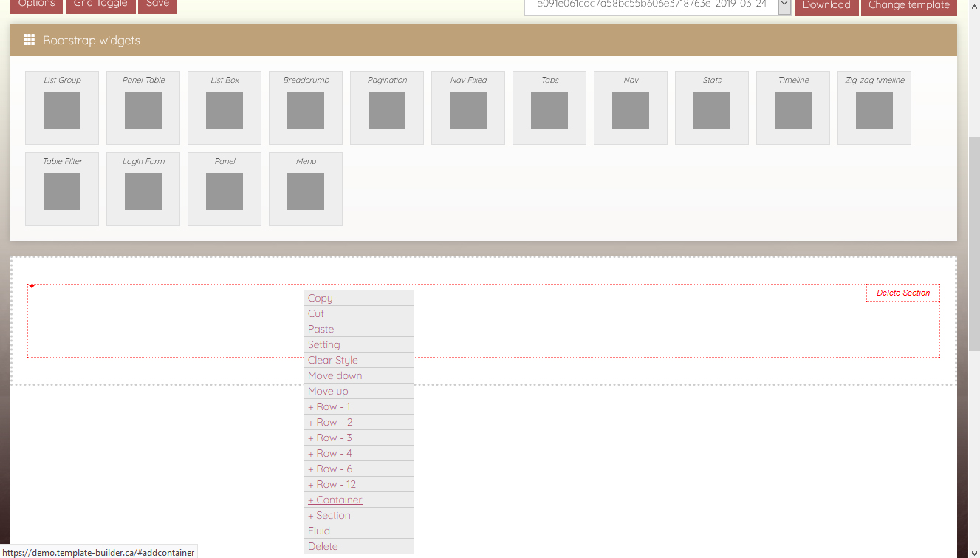
Task: Pick the Zig-zag timeline widget
Action: [x=874, y=109]
